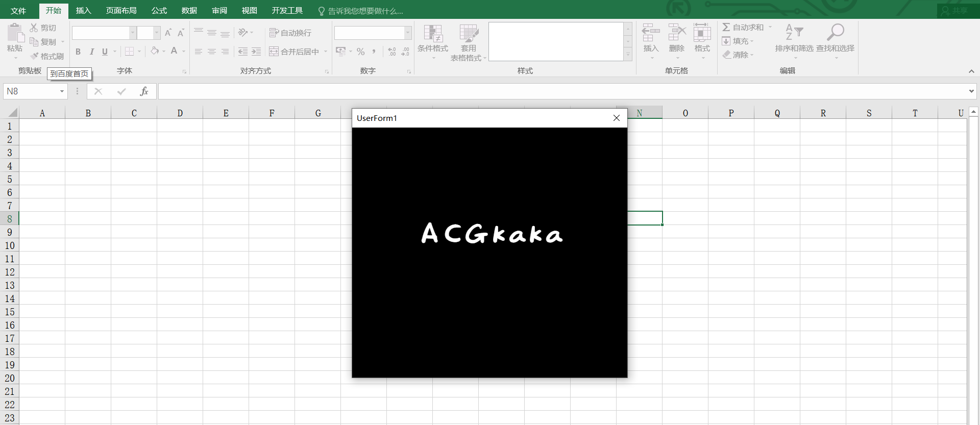Apply Percent style format
This screenshot has height=425, width=980.
point(361,52)
